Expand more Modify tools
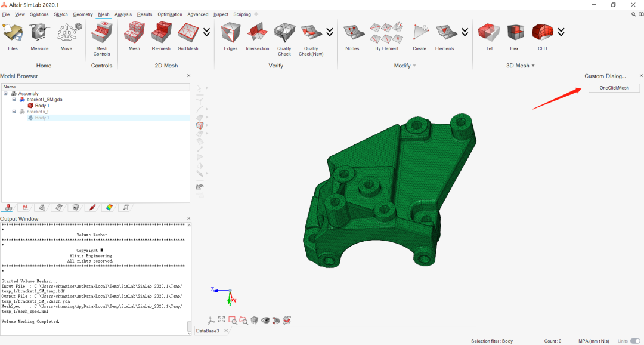Image resolution: width=644 pixels, height=345 pixels. [465, 32]
